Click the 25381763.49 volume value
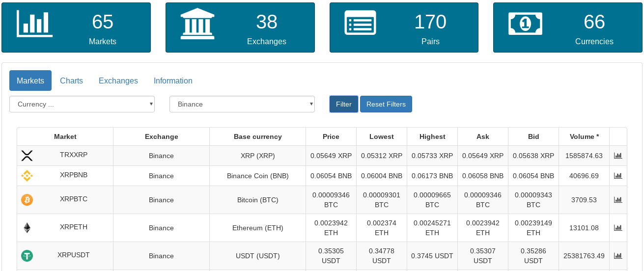Image resolution: width=644 pixels, height=271 pixels. point(584,256)
